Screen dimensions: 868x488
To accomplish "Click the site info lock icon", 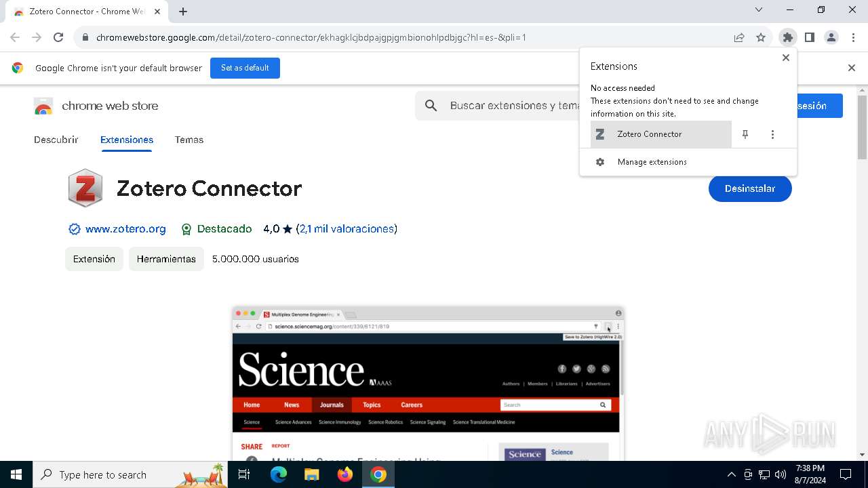I will coord(85,37).
